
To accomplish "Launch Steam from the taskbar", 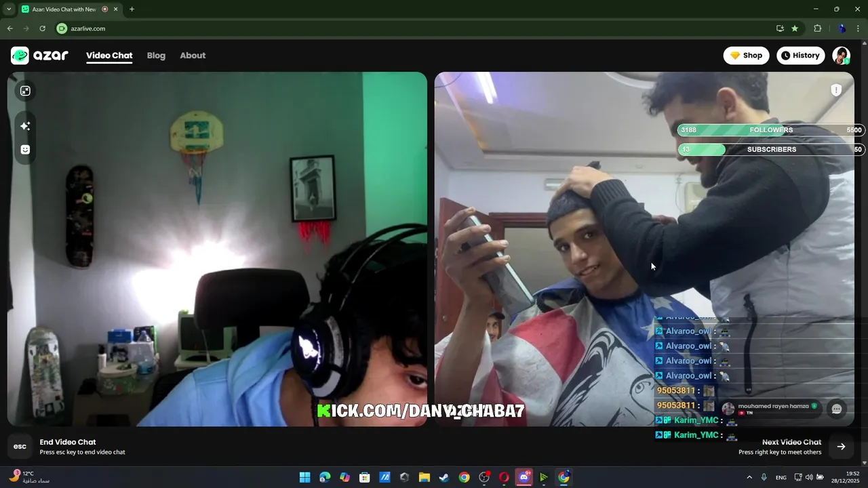I will pyautogui.click(x=443, y=477).
